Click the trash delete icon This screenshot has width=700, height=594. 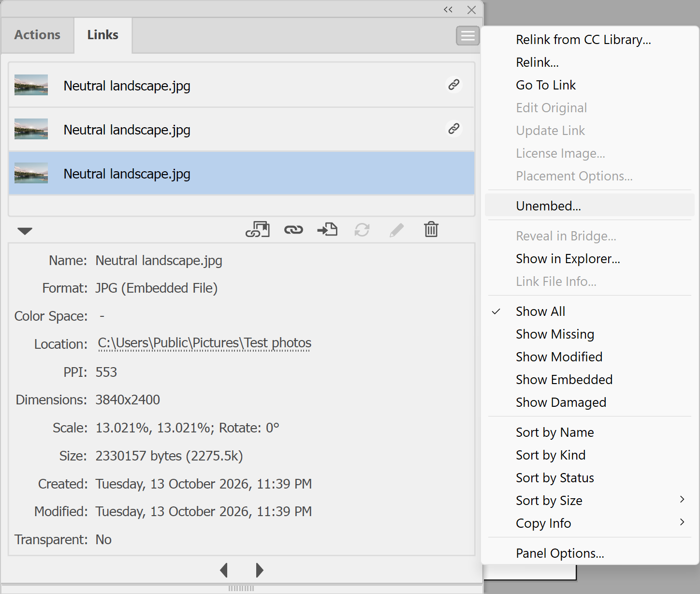click(x=431, y=229)
